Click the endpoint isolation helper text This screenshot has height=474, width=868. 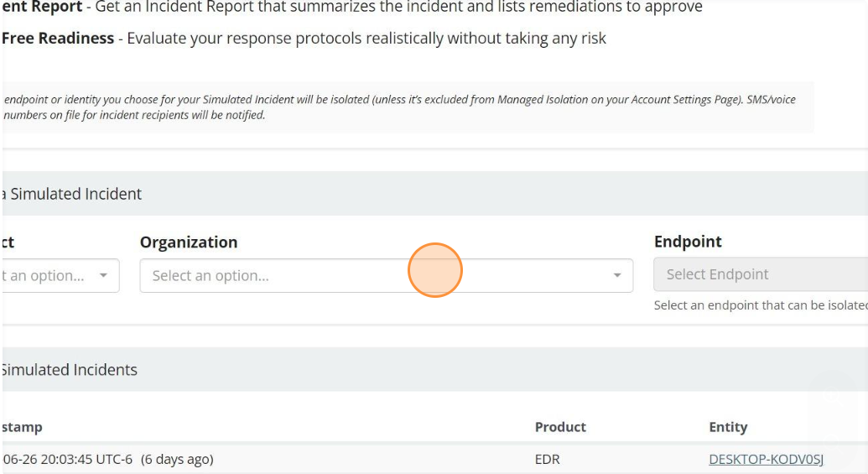click(760, 305)
